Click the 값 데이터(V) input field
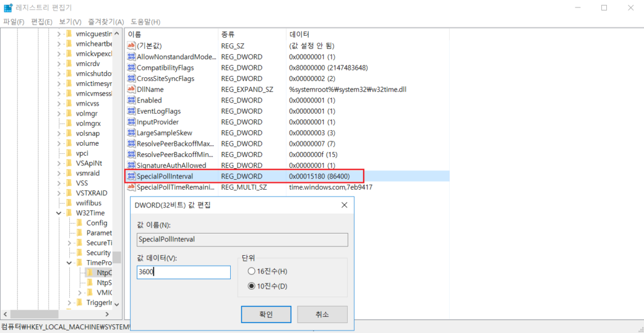The height and width of the screenshot is (333, 644). point(184,272)
